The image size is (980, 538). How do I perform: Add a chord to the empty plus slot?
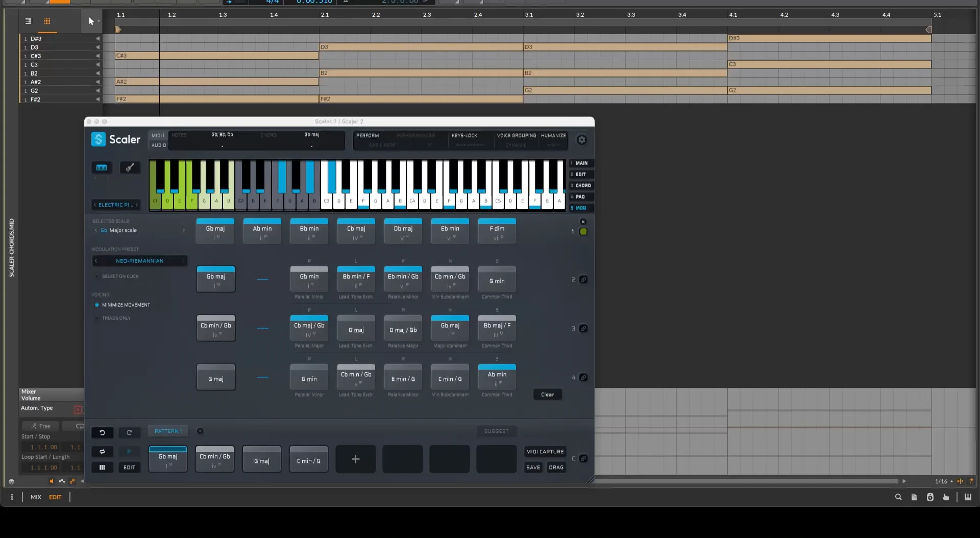point(356,459)
